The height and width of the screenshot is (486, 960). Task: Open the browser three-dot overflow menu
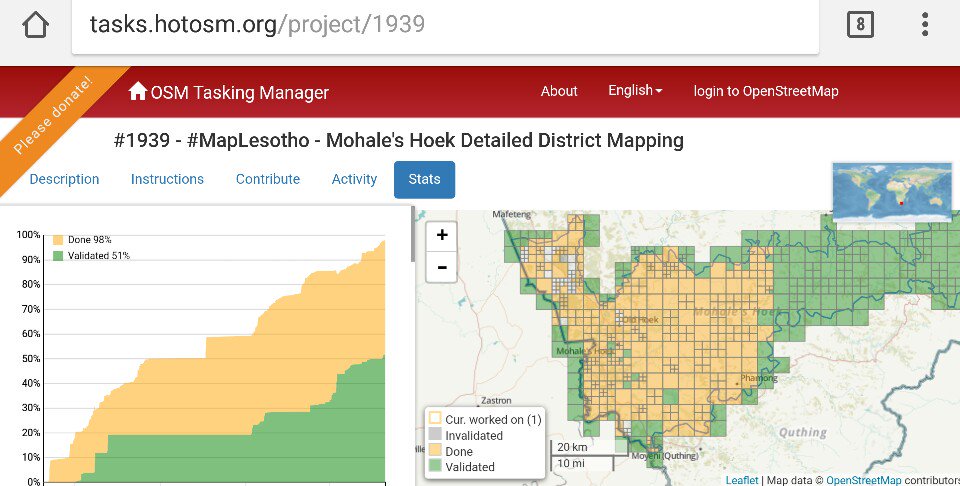pyautogui.click(x=924, y=24)
